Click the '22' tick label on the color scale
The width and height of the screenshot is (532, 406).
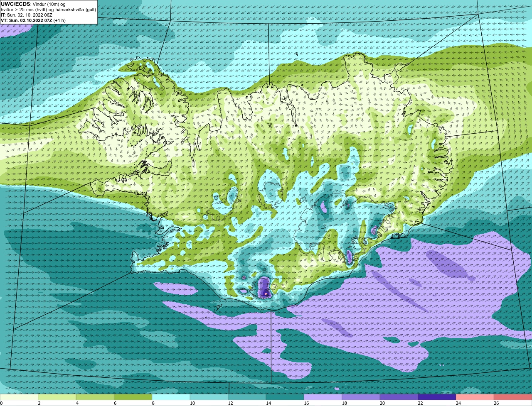[421, 403]
